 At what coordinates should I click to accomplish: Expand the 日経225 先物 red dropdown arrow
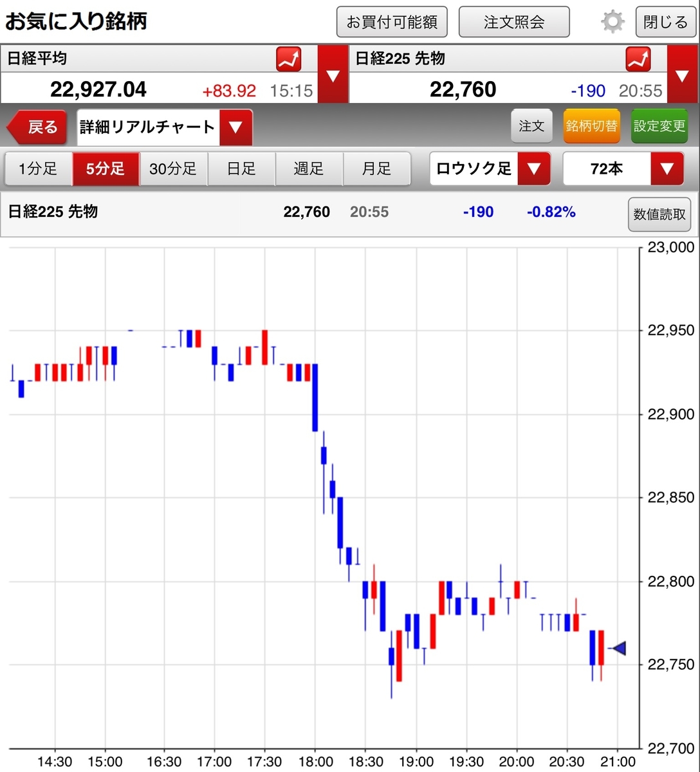coord(682,75)
